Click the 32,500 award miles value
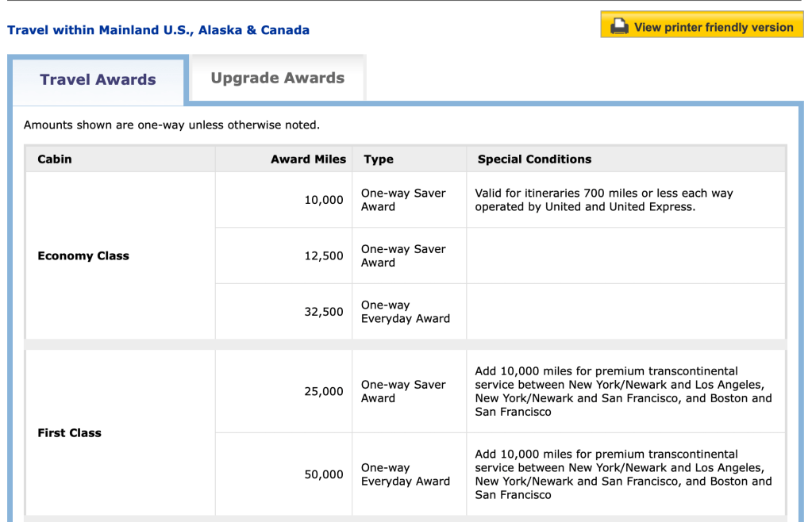The image size is (812, 522). click(324, 312)
